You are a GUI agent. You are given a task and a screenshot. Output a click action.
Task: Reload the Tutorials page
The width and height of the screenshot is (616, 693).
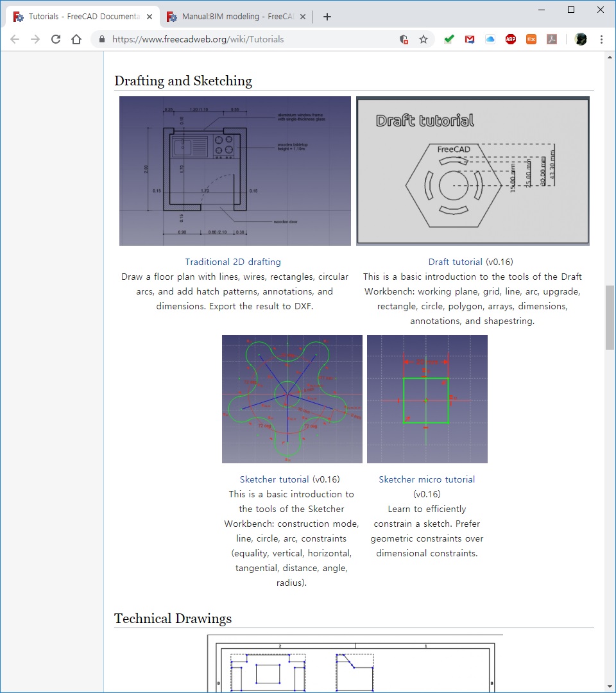[56, 39]
